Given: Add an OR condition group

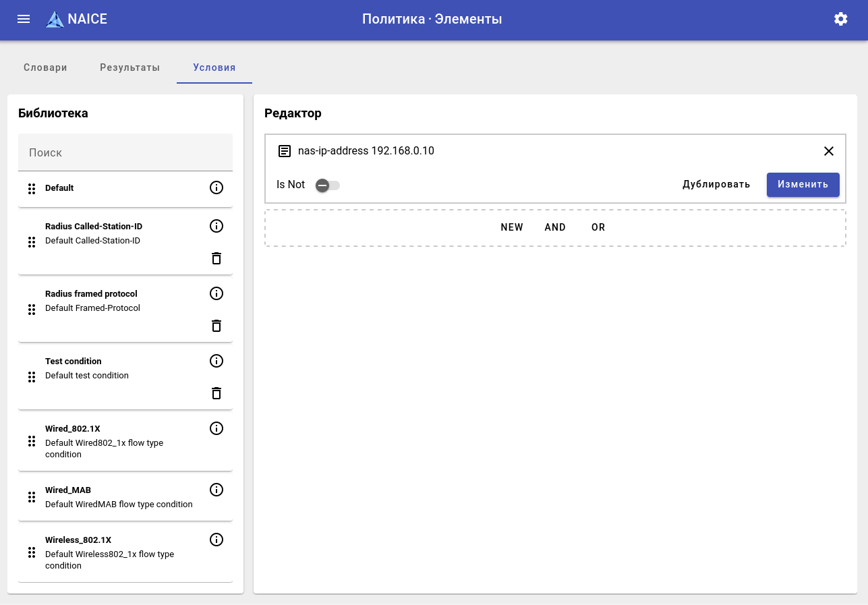Looking at the screenshot, I should tap(598, 227).
